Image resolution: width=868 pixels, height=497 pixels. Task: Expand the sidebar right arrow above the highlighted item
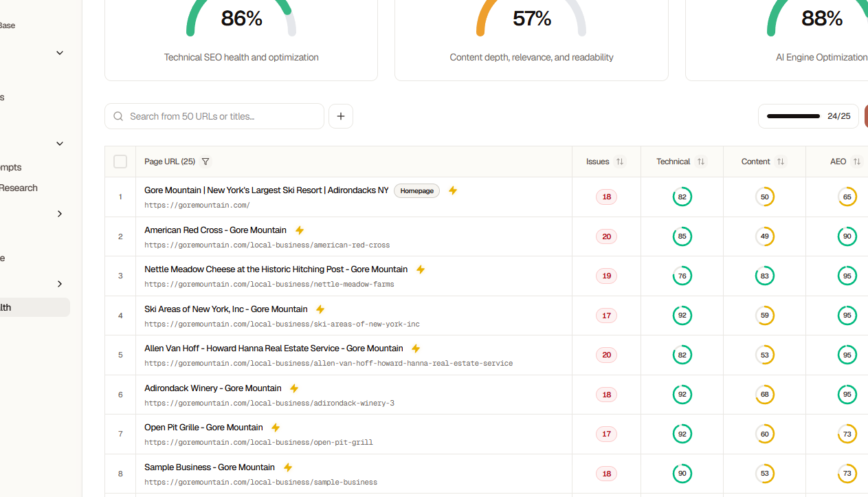pyautogui.click(x=60, y=284)
